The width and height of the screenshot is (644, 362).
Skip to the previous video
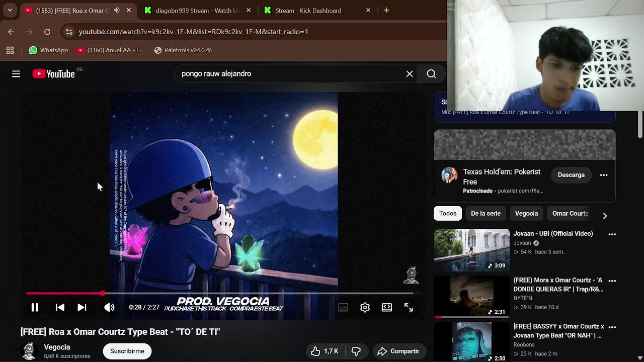point(60,307)
